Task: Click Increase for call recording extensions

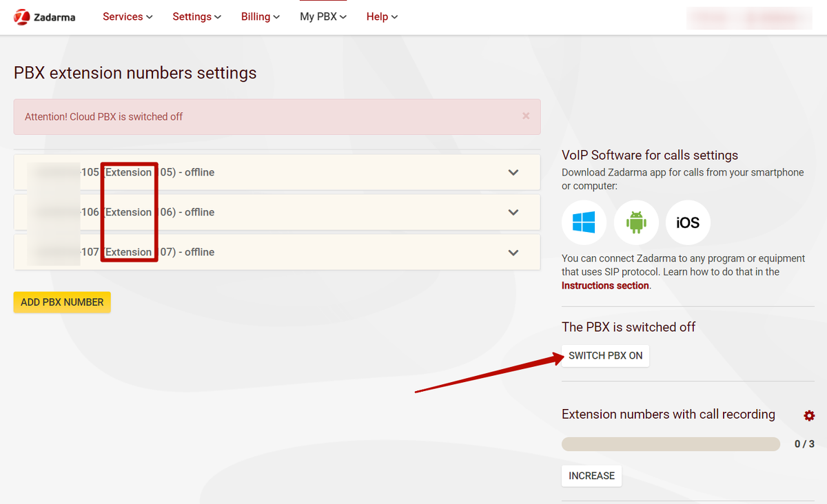Action: [591, 476]
